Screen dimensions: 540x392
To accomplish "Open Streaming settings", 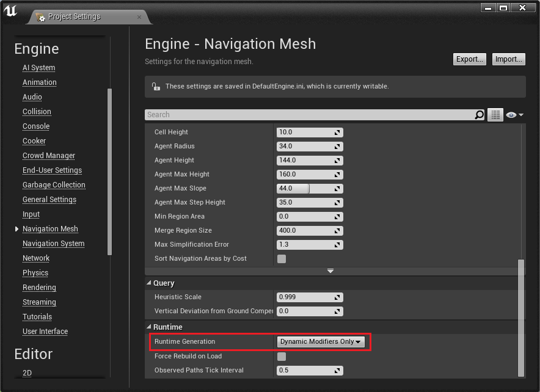I will [39, 302].
